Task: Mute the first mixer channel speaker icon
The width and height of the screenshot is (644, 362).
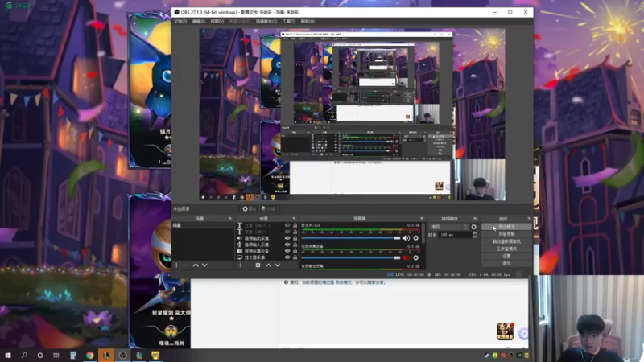Action: click(406, 238)
